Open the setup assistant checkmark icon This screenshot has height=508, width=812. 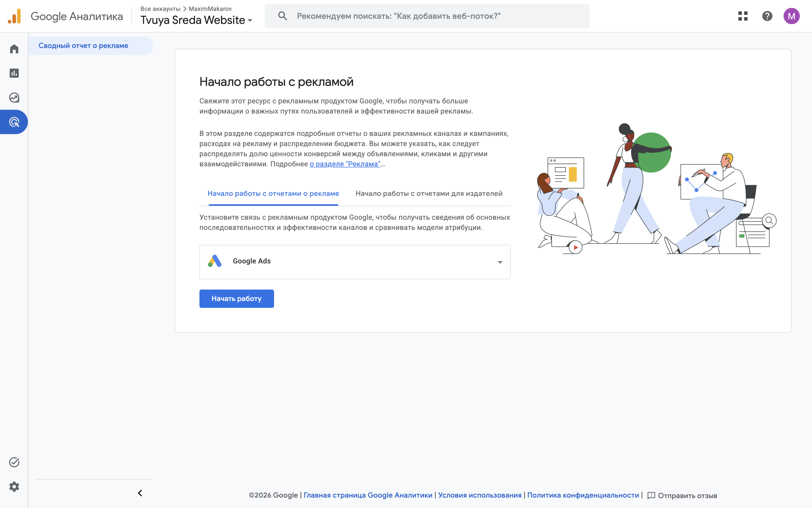(x=14, y=462)
